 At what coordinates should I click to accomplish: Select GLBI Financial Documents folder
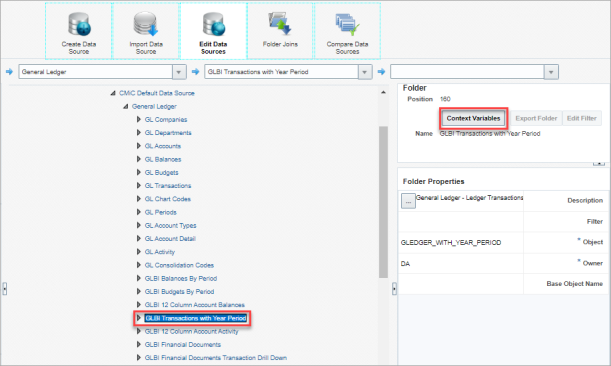[183, 345]
